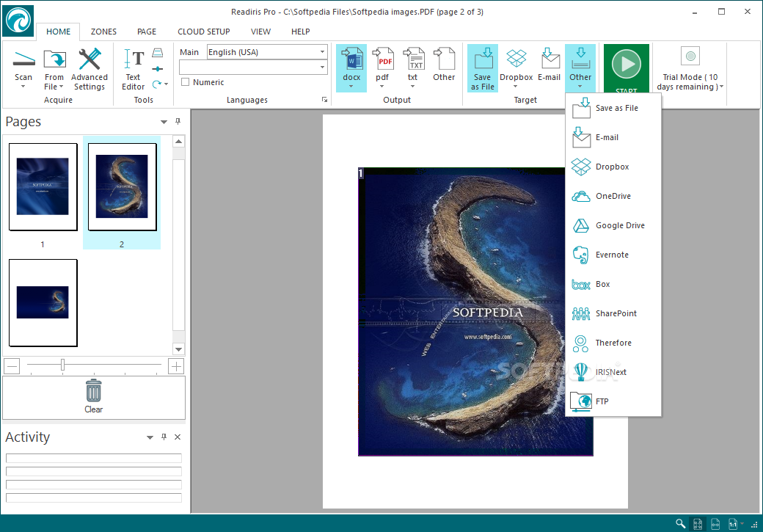Click Pages panel scroll down arrow
763x532 pixels.
pos(178,349)
